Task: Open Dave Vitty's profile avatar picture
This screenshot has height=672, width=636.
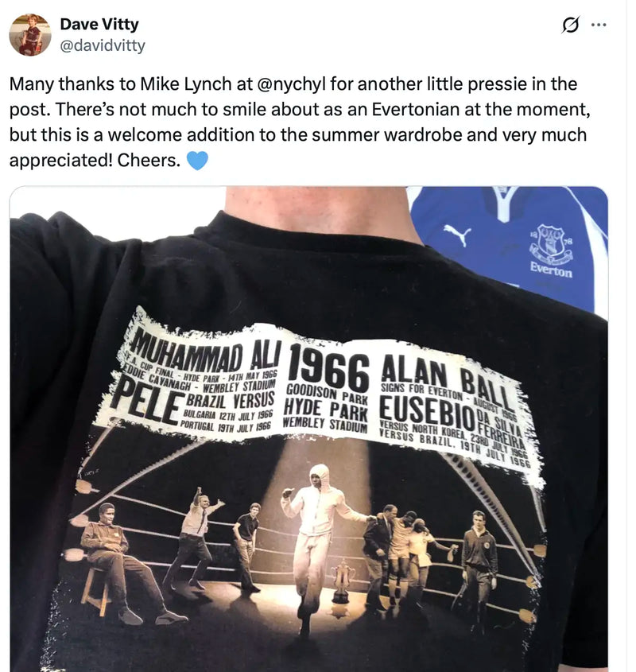Action: (x=30, y=35)
